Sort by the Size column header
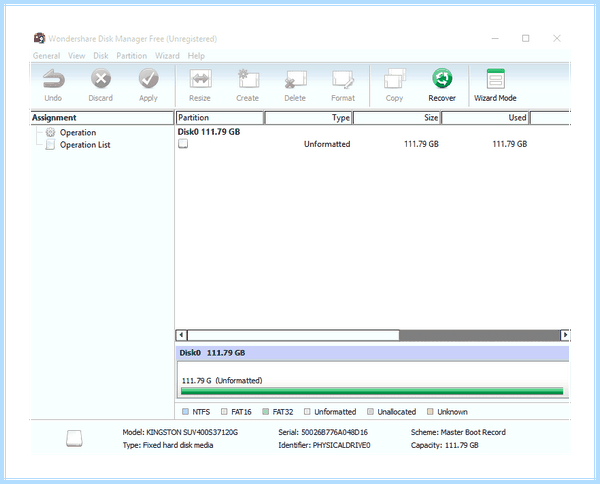The height and width of the screenshot is (484, 600). [x=397, y=117]
